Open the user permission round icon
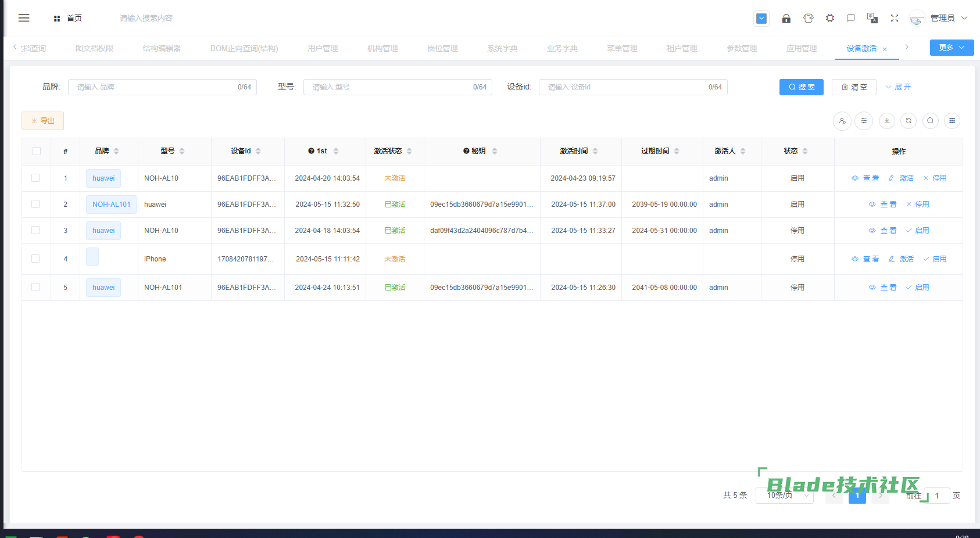The height and width of the screenshot is (538, 980). (842, 121)
